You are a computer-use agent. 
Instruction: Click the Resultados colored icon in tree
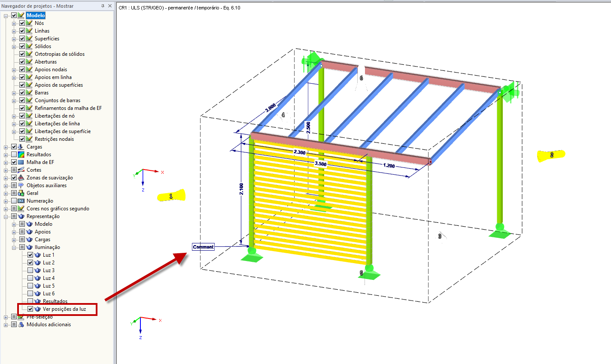pos(21,155)
